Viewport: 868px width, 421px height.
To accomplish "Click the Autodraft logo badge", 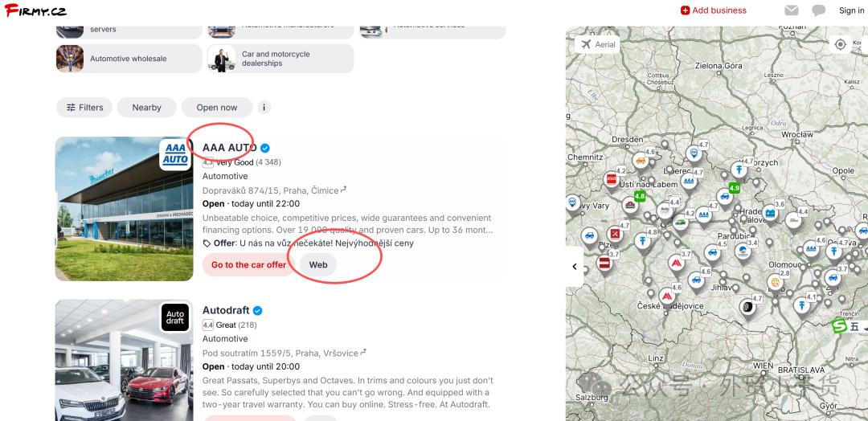I will point(175,317).
